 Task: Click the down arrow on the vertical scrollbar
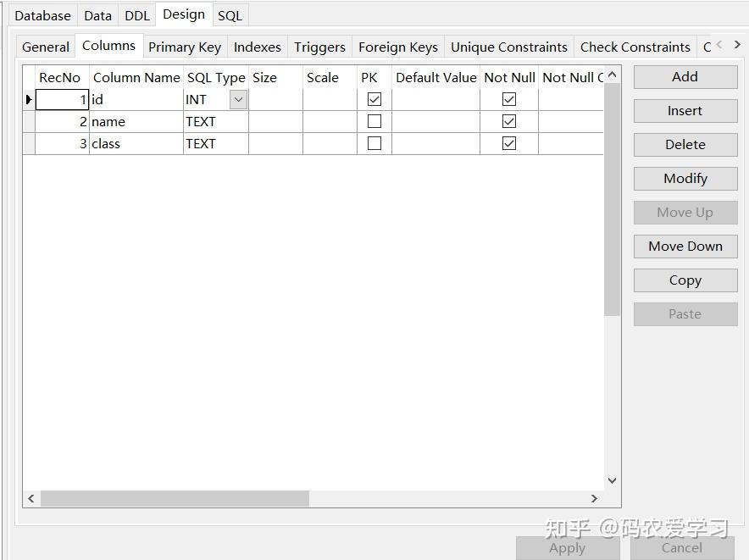point(612,480)
